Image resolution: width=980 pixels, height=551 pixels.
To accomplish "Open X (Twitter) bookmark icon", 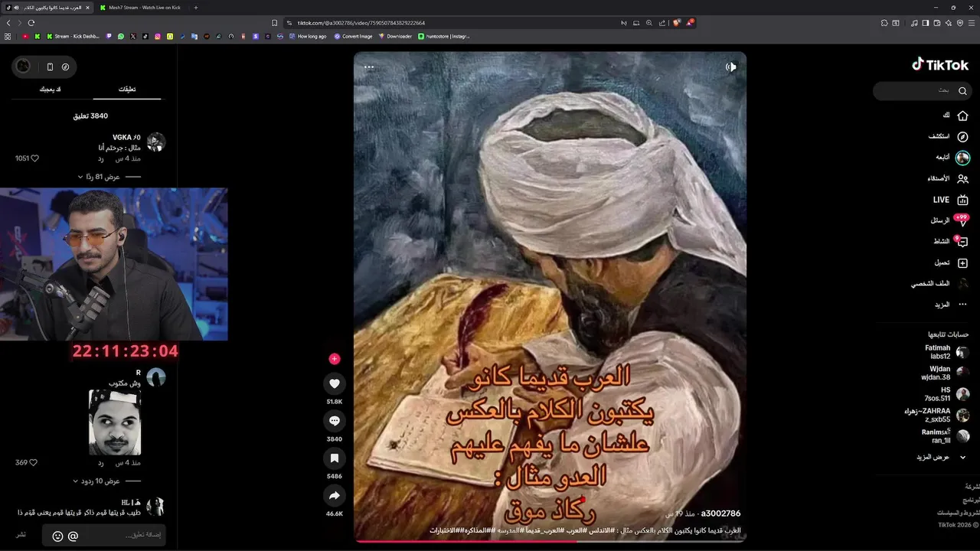I will (132, 36).
